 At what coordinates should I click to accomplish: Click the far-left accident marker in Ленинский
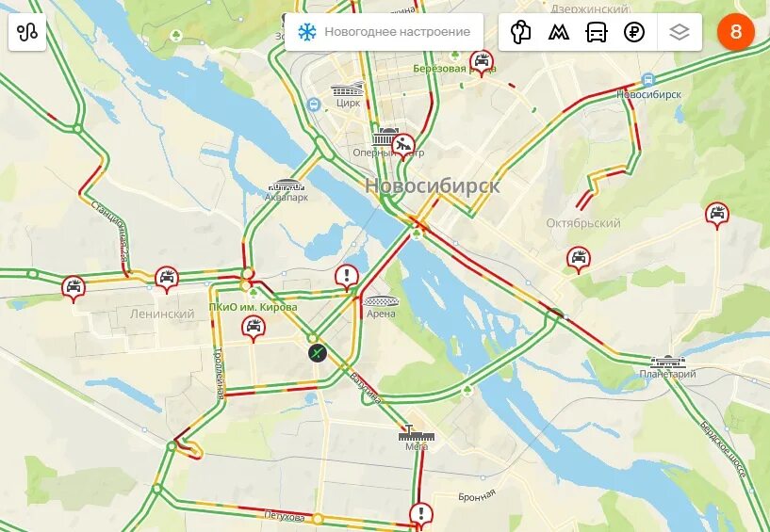[x=74, y=288]
